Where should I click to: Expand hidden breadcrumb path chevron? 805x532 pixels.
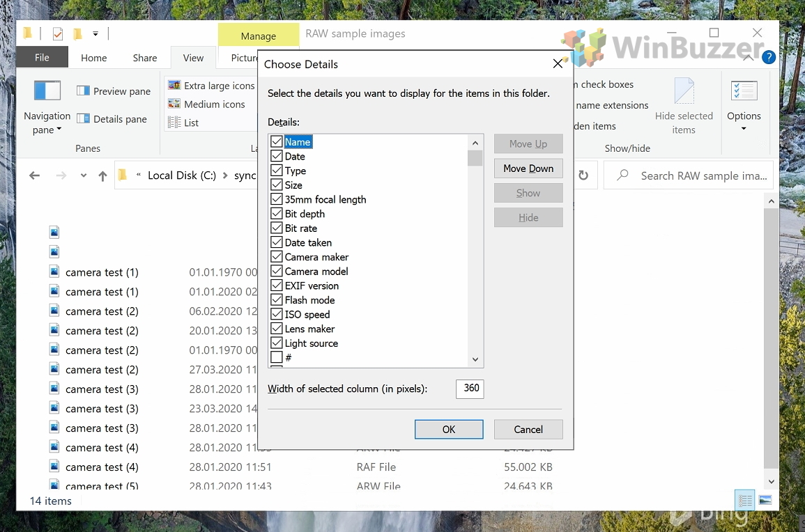(x=139, y=175)
